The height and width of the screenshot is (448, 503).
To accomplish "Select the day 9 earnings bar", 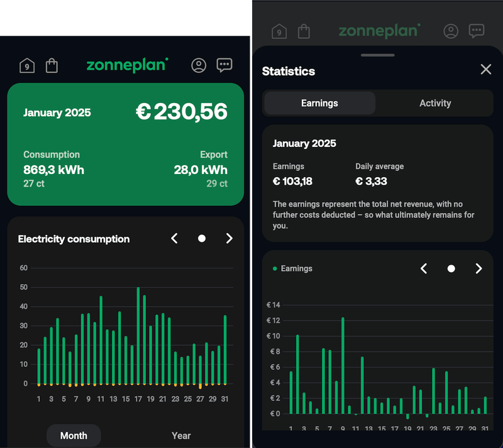I will click(x=343, y=366).
